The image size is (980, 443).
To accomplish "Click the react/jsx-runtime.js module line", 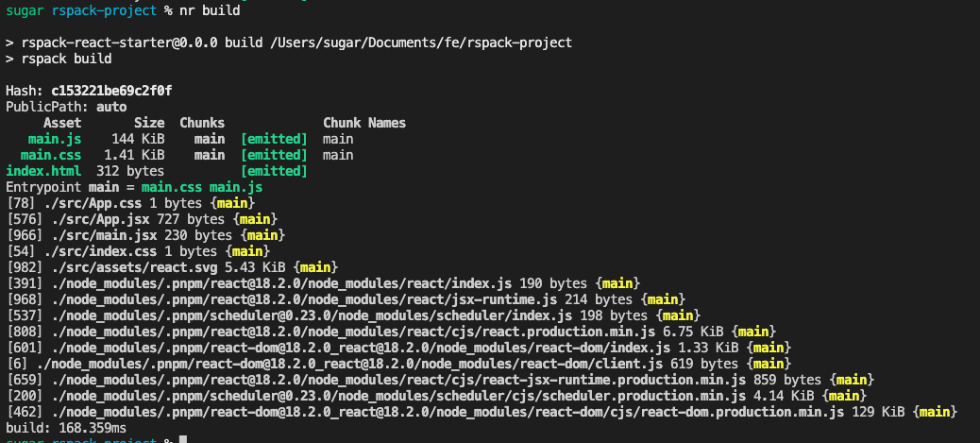I will (x=346, y=299).
